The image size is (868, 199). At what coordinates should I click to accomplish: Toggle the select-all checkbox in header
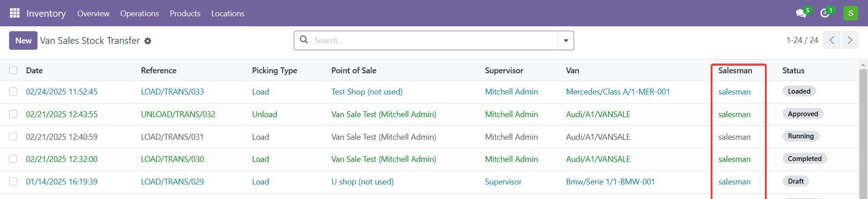click(x=13, y=70)
